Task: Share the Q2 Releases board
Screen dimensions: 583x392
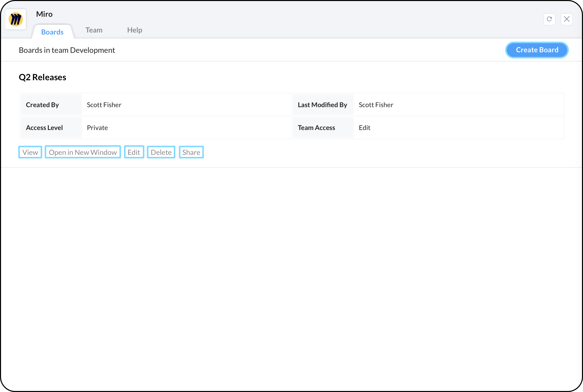Action: click(x=191, y=152)
